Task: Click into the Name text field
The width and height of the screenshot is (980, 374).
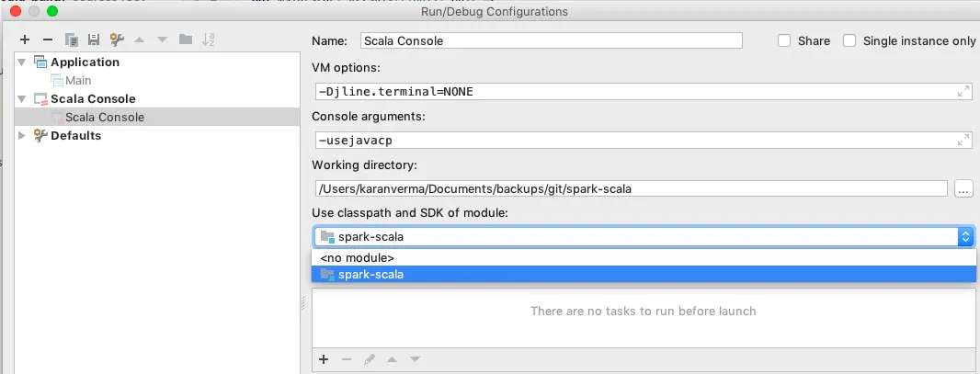Action: click(x=550, y=40)
